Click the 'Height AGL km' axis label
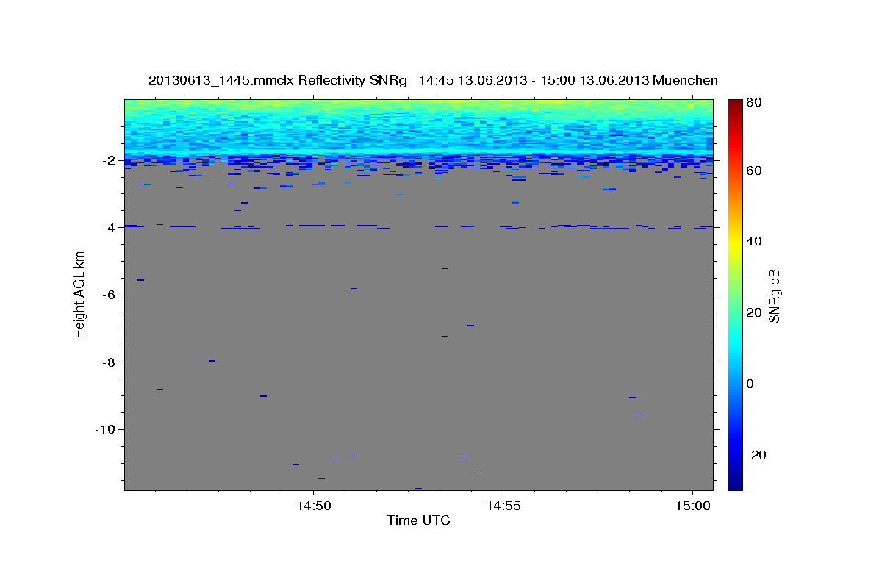 tap(79, 294)
